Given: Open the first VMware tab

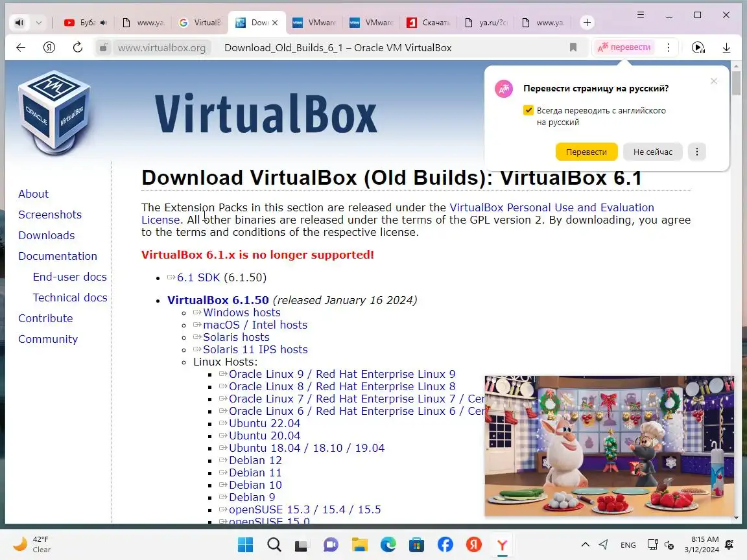Looking at the screenshot, I should tap(314, 23).
